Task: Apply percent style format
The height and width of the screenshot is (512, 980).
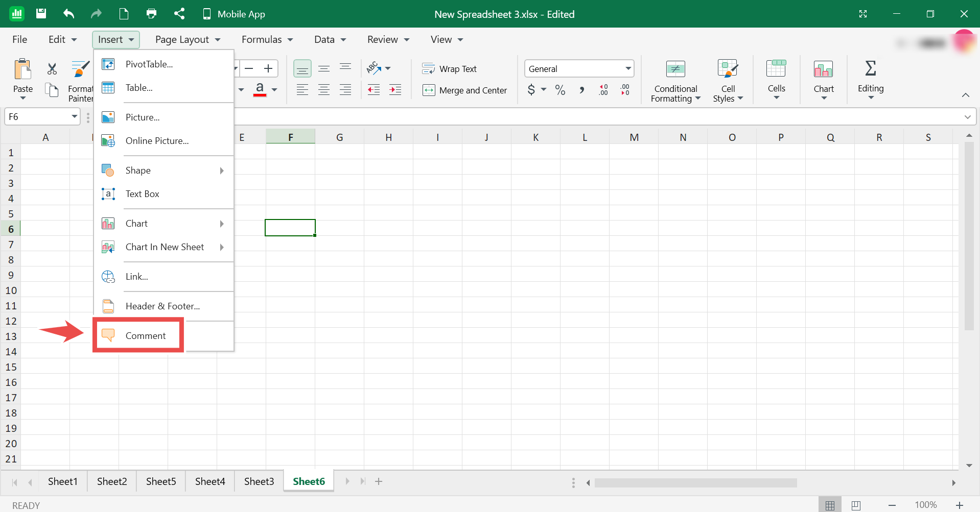Action: 560,90
